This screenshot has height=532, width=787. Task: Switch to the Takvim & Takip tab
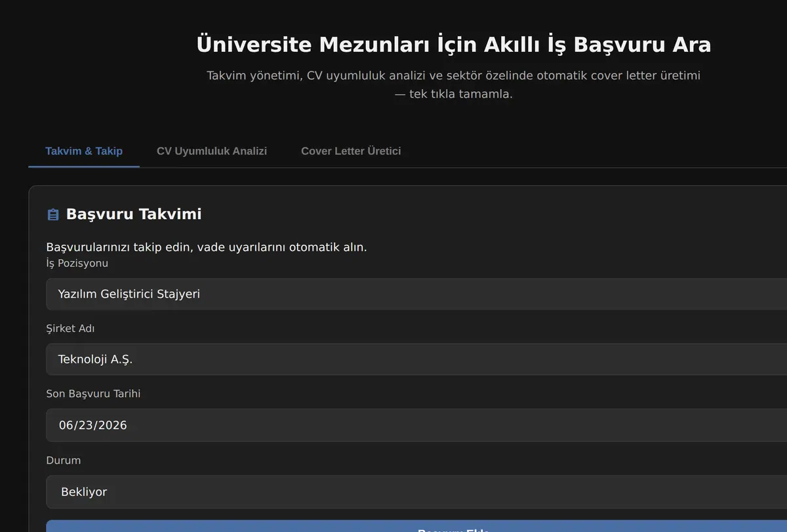pos(84,151)
